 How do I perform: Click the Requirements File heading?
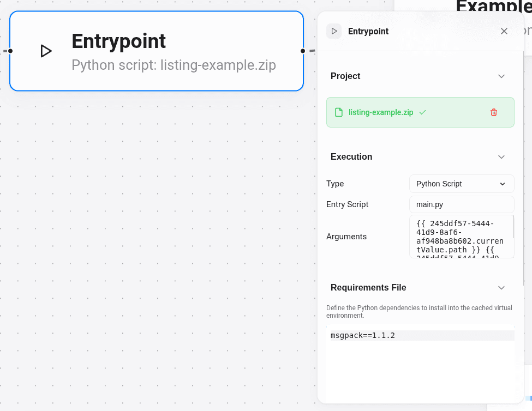coord(368,287)
